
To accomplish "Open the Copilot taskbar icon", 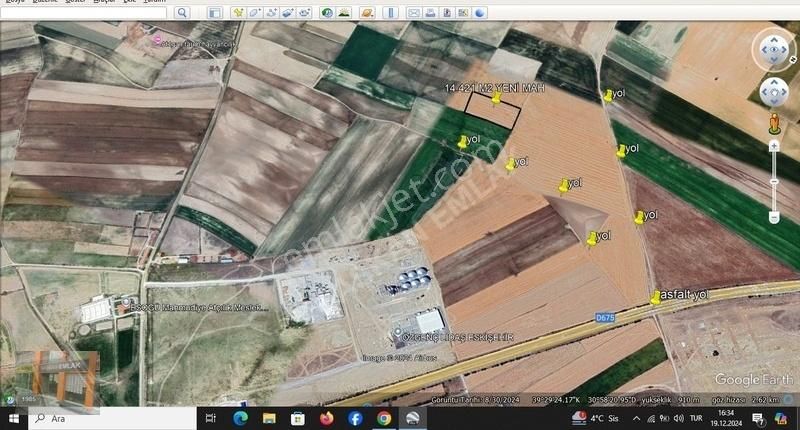I will tap(781, 418).
